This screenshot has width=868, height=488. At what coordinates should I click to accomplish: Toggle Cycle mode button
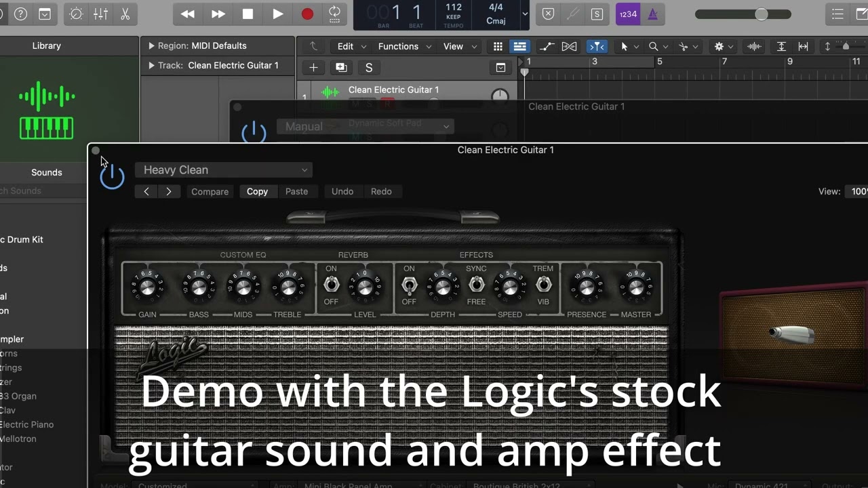pos(334,14)
